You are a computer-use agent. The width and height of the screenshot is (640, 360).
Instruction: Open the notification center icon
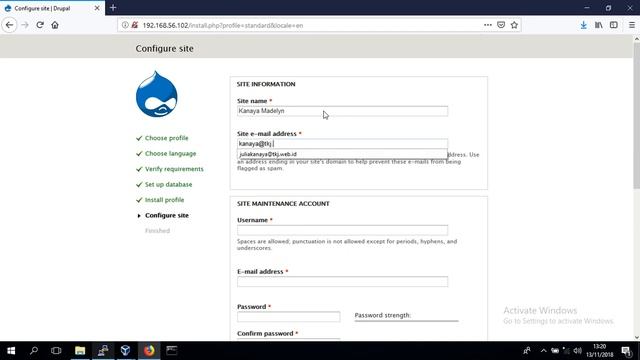(x=627, y=351)
